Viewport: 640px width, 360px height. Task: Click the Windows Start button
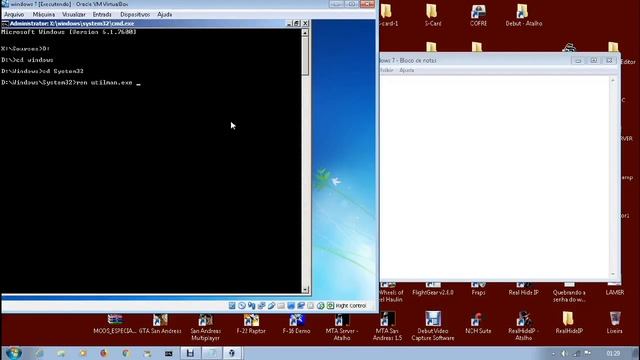tap(13, 353)
